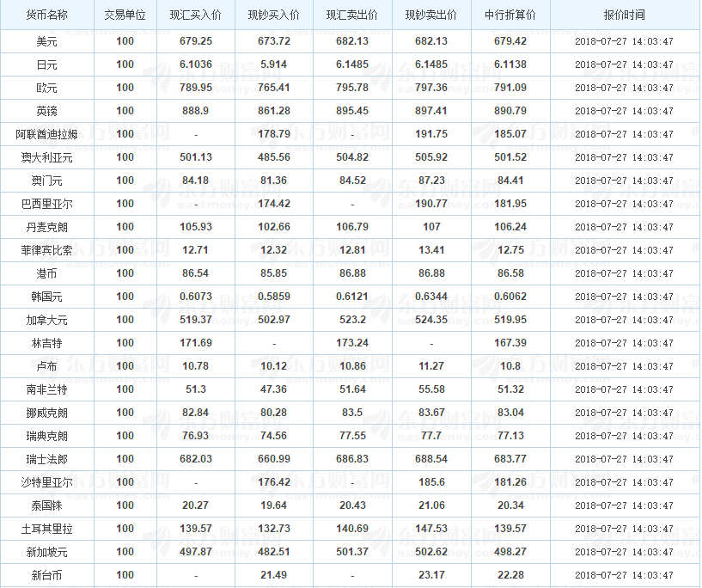Click the 679.25 value in 美元 row
Image resolution: width=702 pixels, height=588 pixels.
[x=196, y=41]
